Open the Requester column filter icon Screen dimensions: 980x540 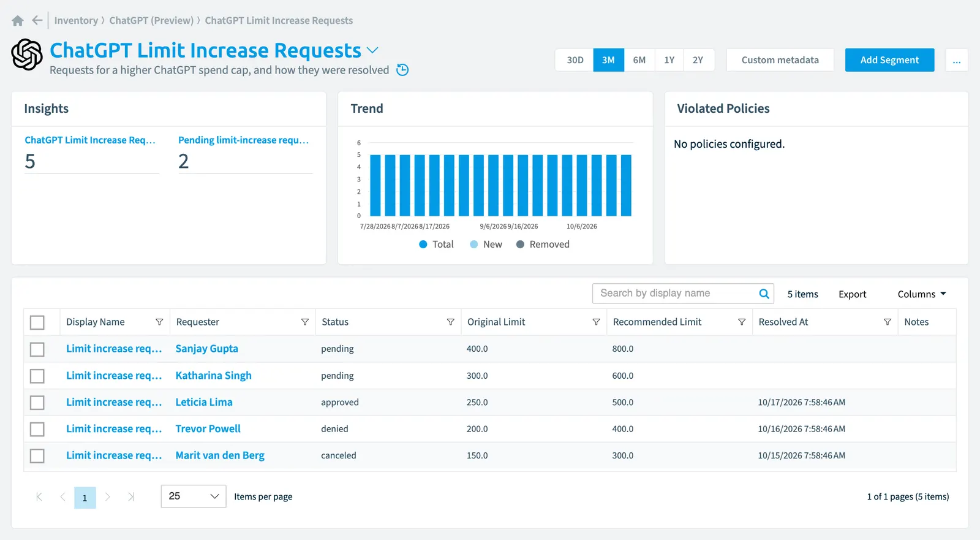pos(305,322)
